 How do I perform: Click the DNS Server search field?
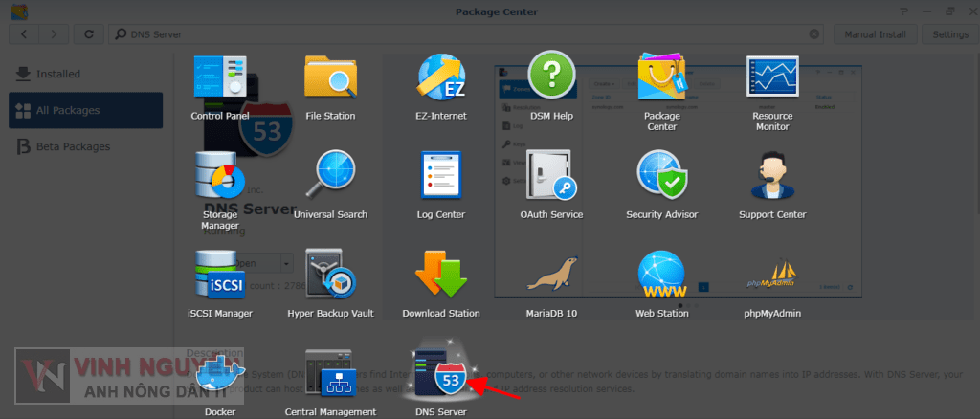pos(459,34)
